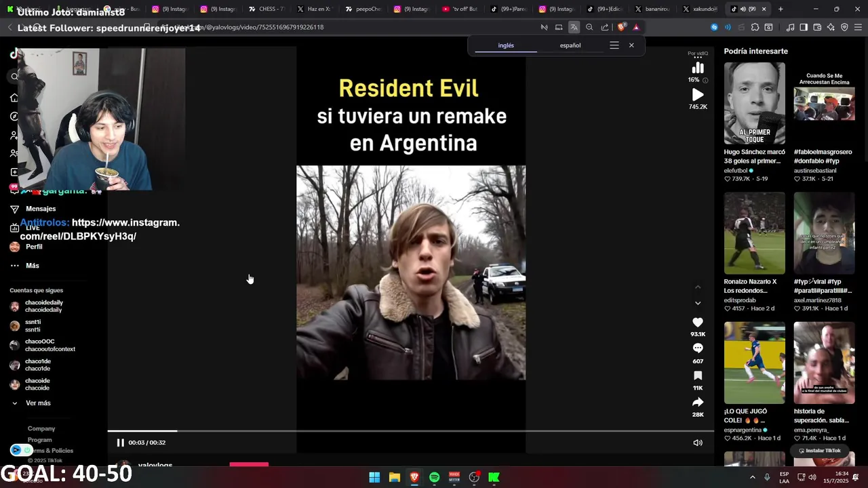Click the share page icon in address bar

(x=605, y=27)
